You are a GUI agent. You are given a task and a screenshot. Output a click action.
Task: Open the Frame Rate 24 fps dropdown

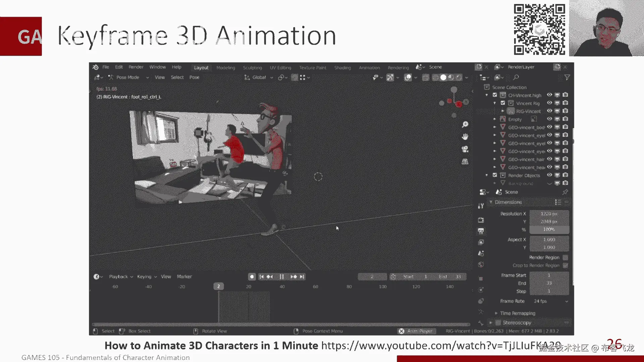550,301
